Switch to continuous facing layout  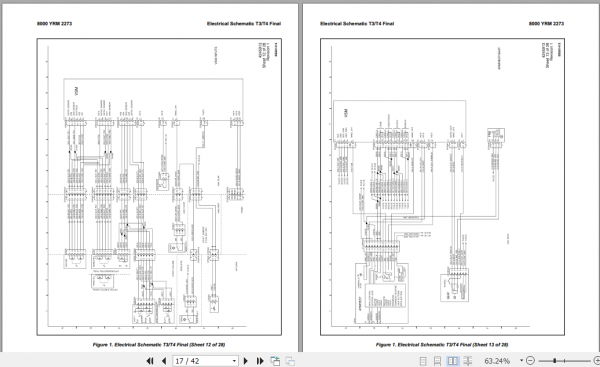point(468,361)
